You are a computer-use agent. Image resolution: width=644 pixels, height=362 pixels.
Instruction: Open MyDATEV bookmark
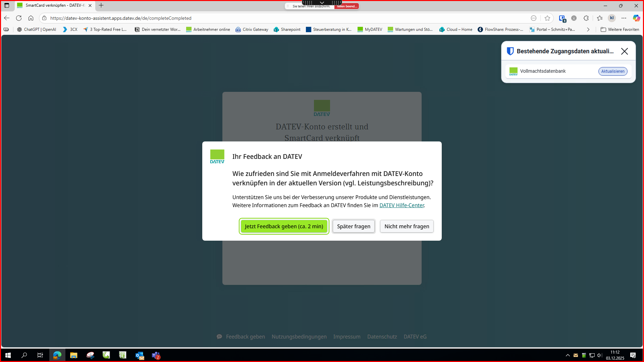(x=370, y=29)
